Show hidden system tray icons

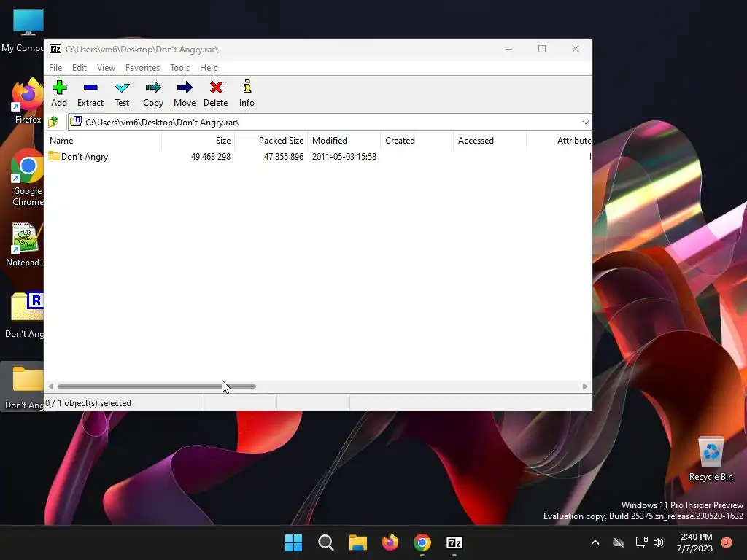(x=595, y=542)
